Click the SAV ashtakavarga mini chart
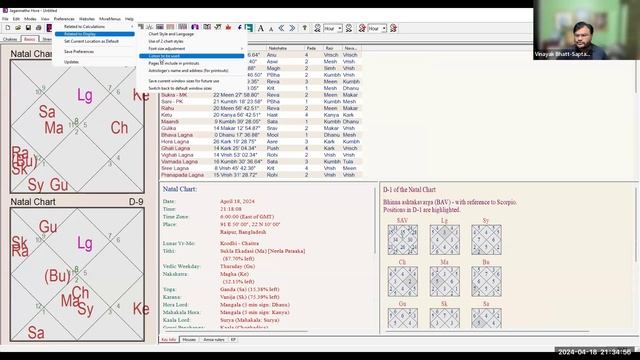 click(402, 240)
